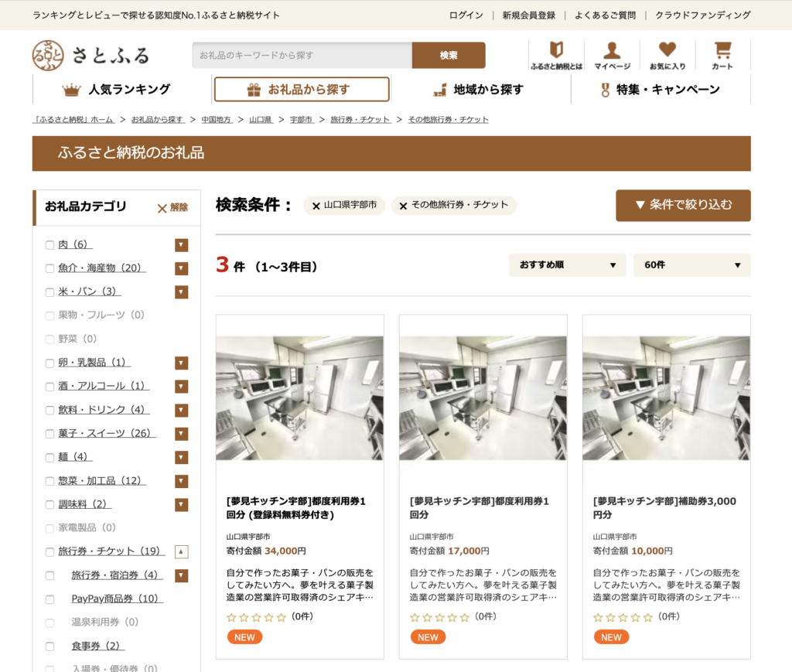This screenshot has width=792, height=672.
Task: Open My Page via the マイページ person icon
Action: tap(613, 51)
